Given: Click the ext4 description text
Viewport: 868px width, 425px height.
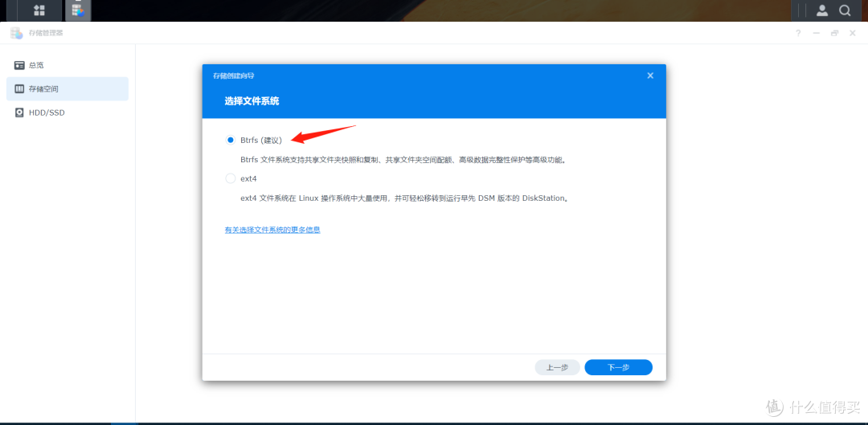Looking at the screenshot, I should click(x=405, y=198).
